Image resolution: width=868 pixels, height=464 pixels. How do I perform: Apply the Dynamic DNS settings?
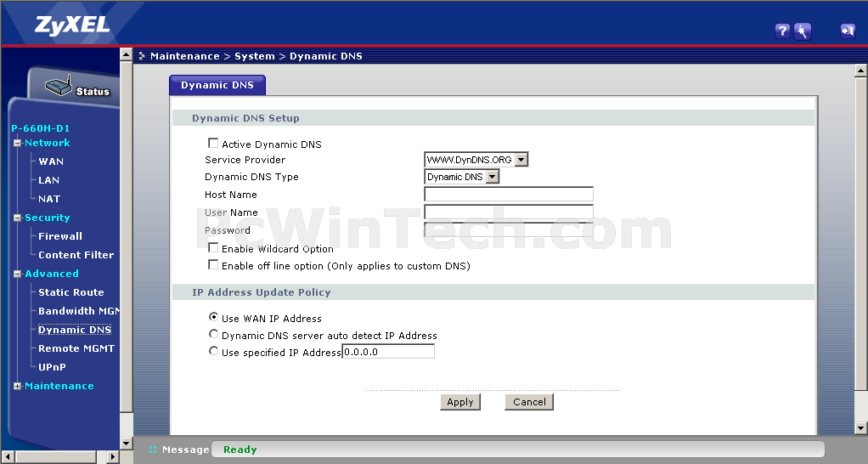pos(460,402)
